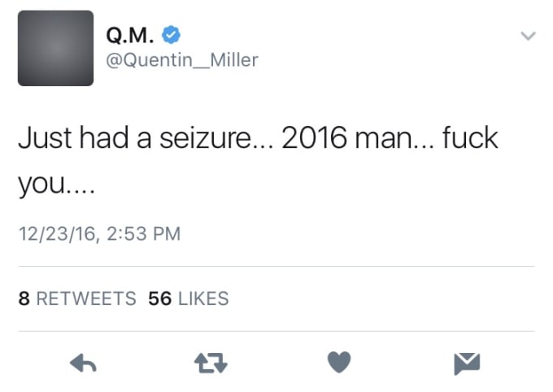Visit the @Quentin__Miller handle
553x392 pixels.
tap(182, 60)
